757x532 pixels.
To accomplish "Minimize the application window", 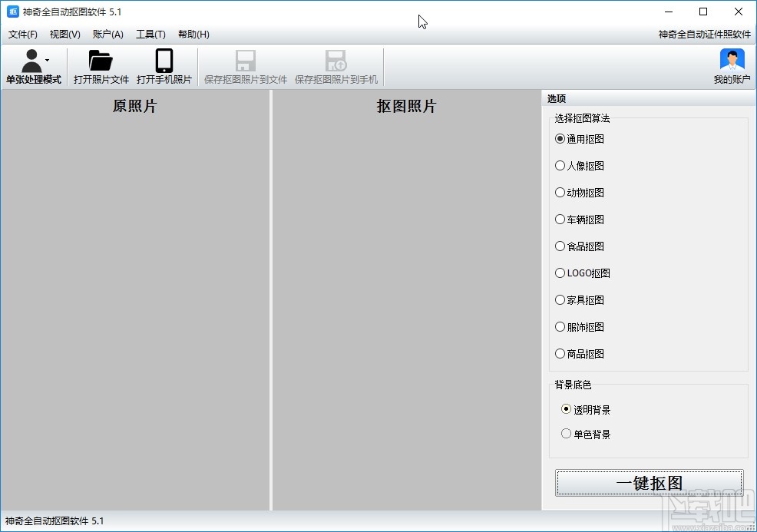I will 669,12.
